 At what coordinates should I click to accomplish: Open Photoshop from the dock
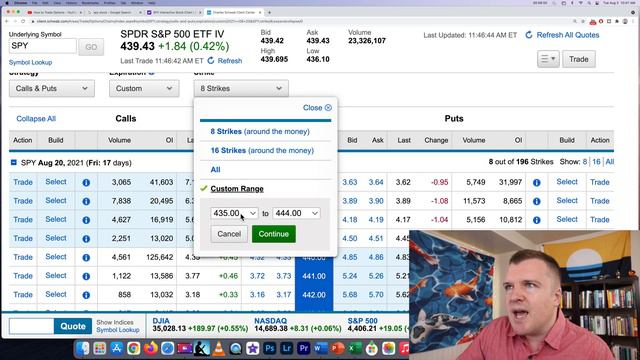coord(269,348)
